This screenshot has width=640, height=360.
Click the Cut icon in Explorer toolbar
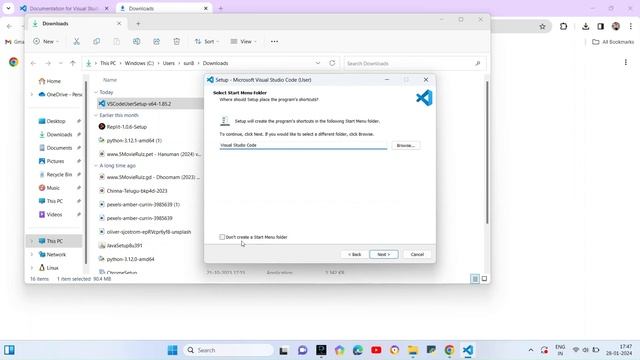[x=76, y=41]
